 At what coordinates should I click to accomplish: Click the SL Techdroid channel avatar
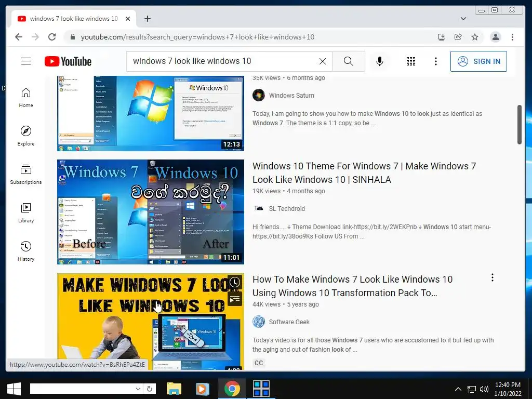[x=259, y=208]
